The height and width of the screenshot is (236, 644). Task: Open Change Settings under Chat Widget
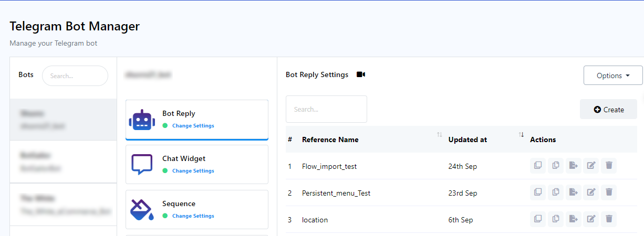pyautogui.click(x=193, y=171)
